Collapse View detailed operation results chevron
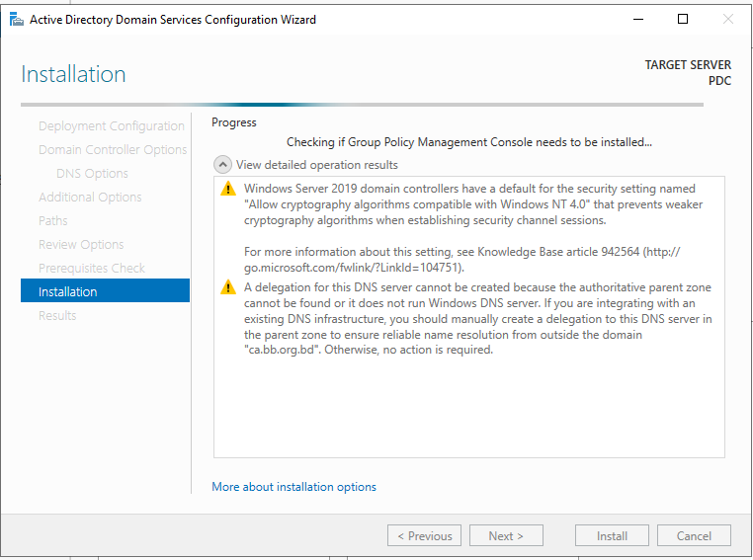Viewport: 753px width, 560px height. point(222,165)
